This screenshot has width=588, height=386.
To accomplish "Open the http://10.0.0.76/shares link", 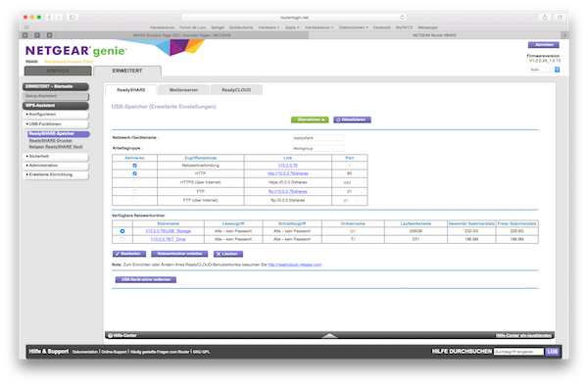I will (287, 173).
